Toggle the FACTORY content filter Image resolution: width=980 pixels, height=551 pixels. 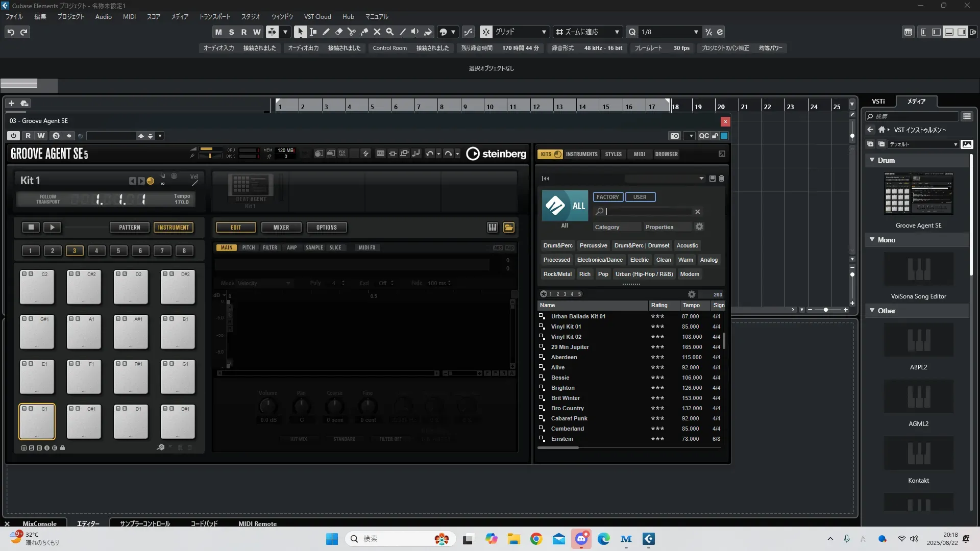pos(607,197)
